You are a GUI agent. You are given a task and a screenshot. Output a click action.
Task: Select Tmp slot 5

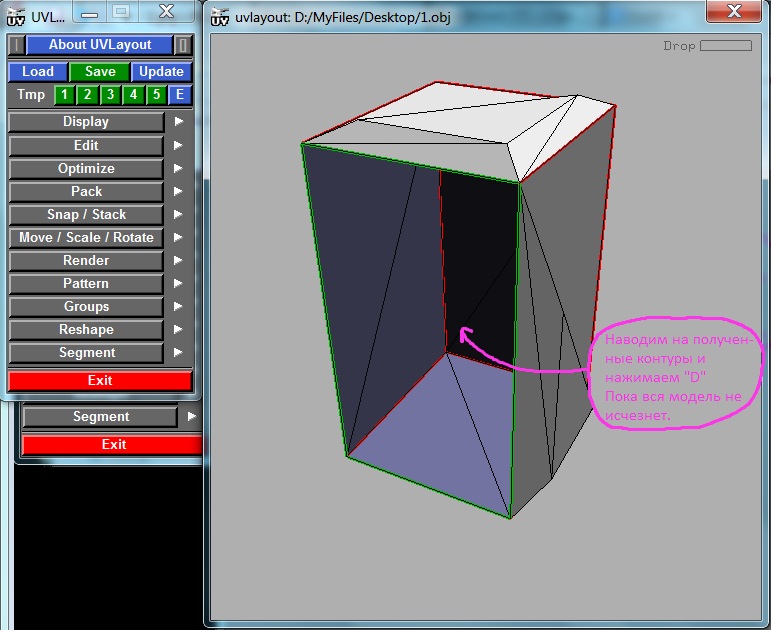(x=156, y=95)
